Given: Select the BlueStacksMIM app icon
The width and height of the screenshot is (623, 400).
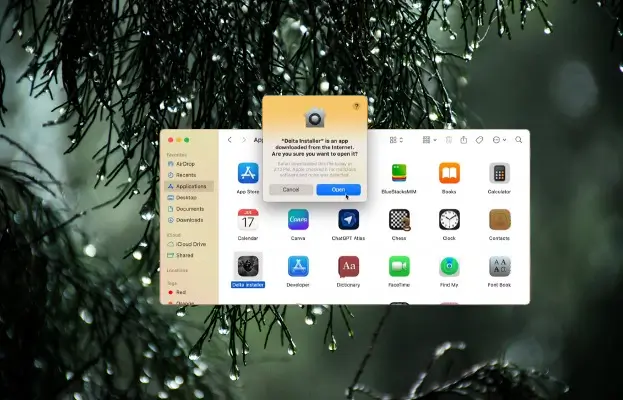Looking at the screenshot, I should tap(399, 173).
